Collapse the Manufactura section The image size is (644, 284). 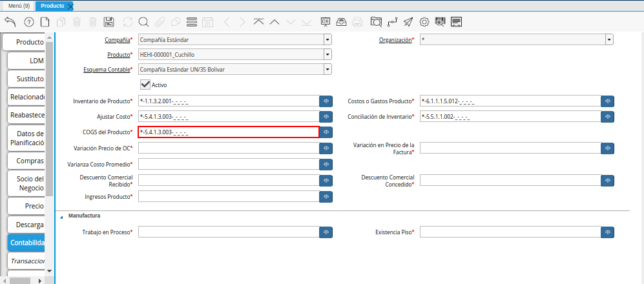tap(62, 216)
